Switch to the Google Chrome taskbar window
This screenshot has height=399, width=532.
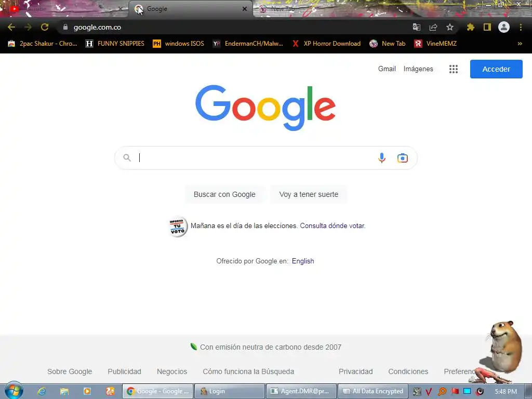pyautogui.click(x=157, y=391)
